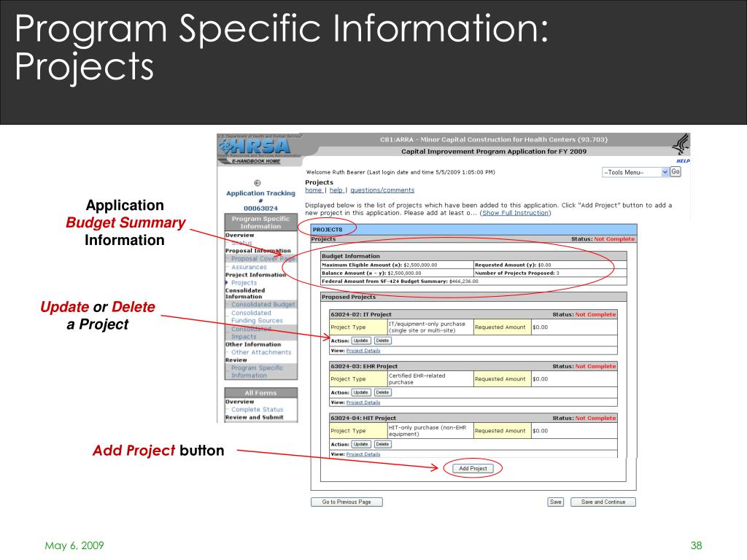The width and height of the screenshot is (747, 560).
Task: Open the Tools Menu dropdown
Action: coord(635,172)
